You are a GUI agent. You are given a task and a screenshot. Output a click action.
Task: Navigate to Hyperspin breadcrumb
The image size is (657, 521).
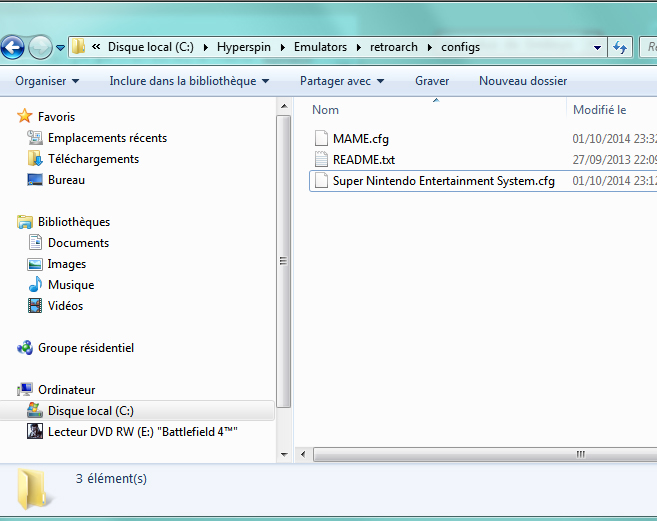point(244,47)
